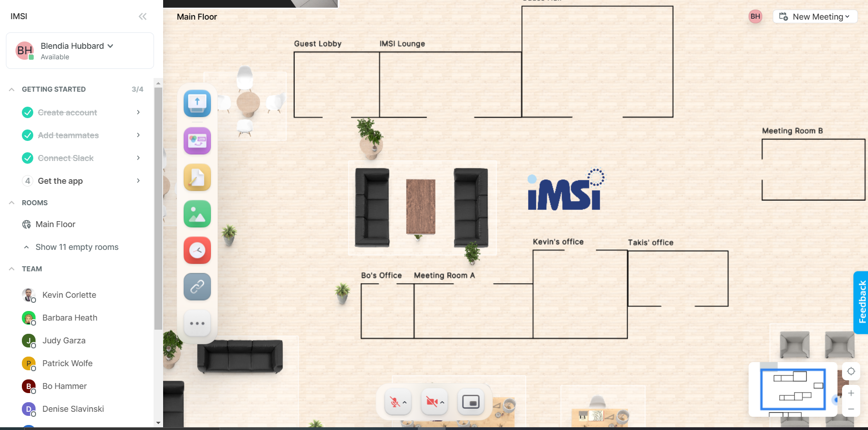The height and width of the screenshot is (430, 868).
Task: Open the Create account step
Action: pos(67,113)
